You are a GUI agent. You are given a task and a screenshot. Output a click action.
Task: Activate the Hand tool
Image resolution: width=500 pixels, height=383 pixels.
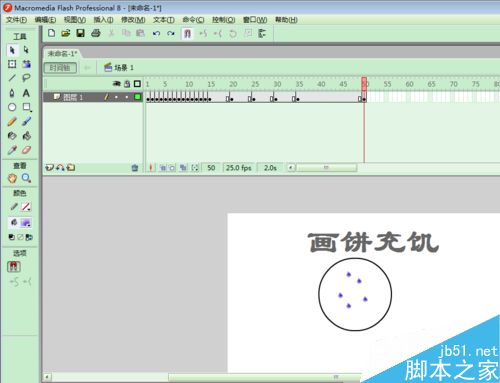click(12, 178)
